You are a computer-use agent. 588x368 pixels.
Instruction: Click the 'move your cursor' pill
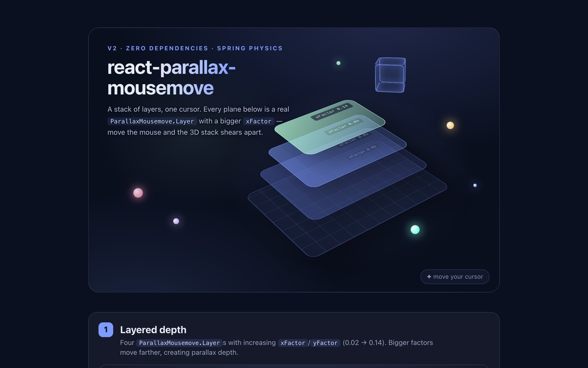coord(455,277)
